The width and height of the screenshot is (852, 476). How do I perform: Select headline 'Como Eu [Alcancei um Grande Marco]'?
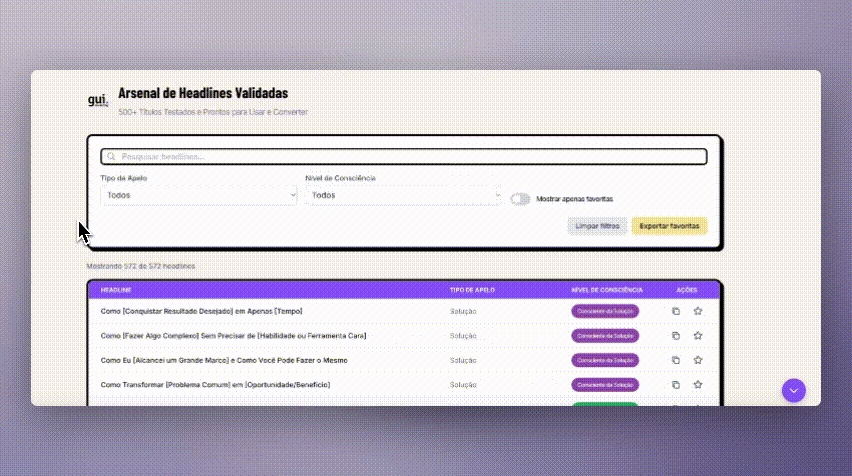coord(224,360)
